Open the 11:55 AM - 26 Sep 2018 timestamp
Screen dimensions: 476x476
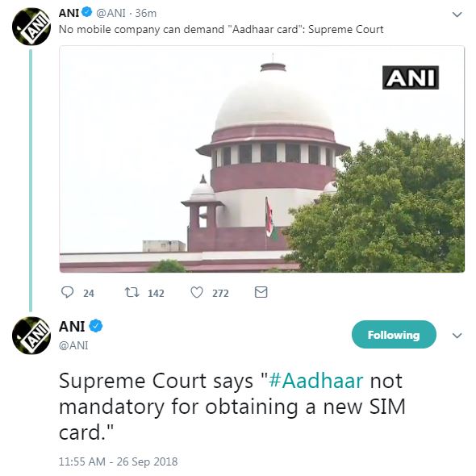pyautogui.click(x=118, y=461)
